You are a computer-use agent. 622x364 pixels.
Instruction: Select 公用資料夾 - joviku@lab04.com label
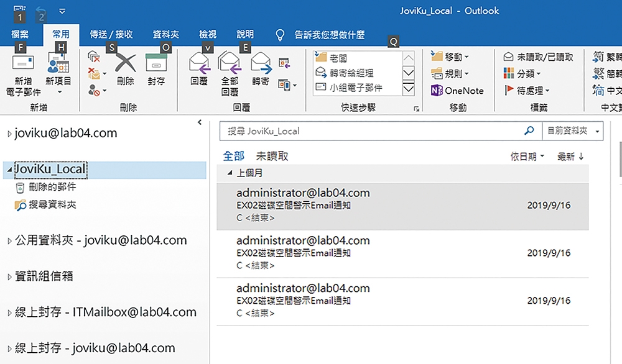pos(101,240)
